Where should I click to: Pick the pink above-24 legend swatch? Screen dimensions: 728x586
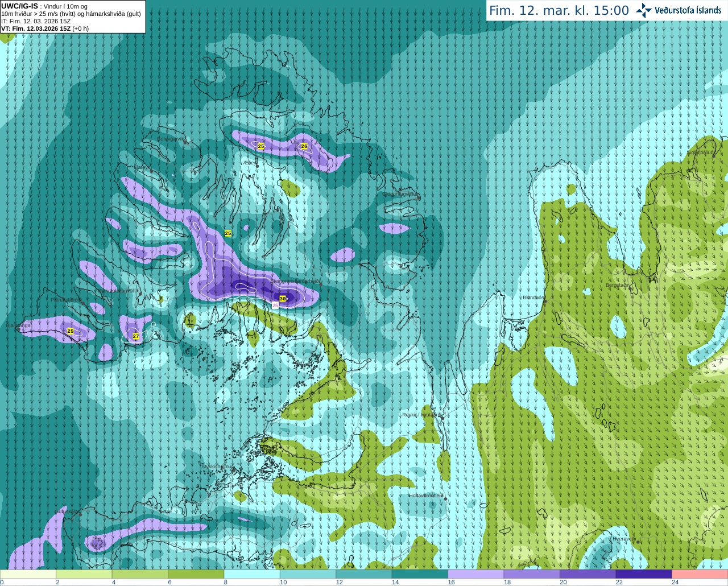point(700,574)
